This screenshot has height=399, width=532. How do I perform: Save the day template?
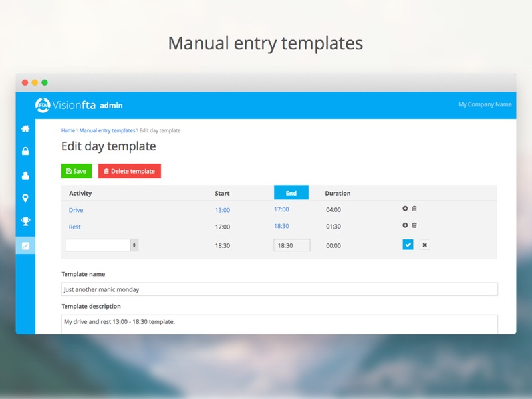click(75, 171)
